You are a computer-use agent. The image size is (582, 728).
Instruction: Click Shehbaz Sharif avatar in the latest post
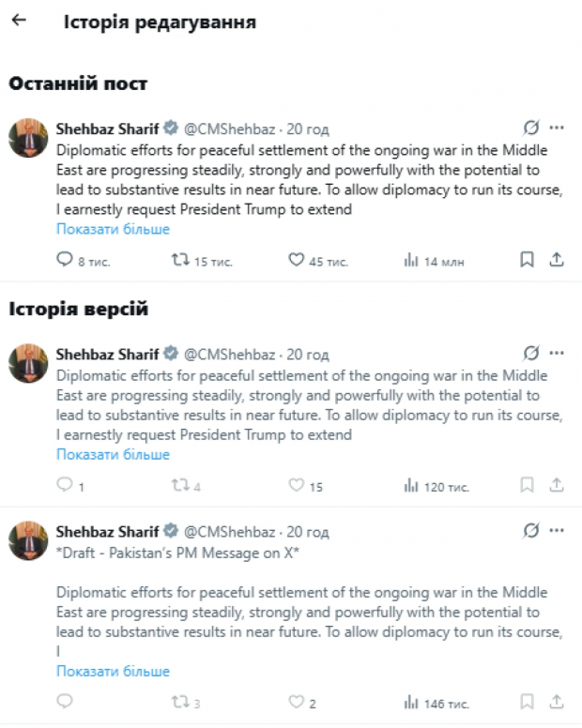[28, 138]
